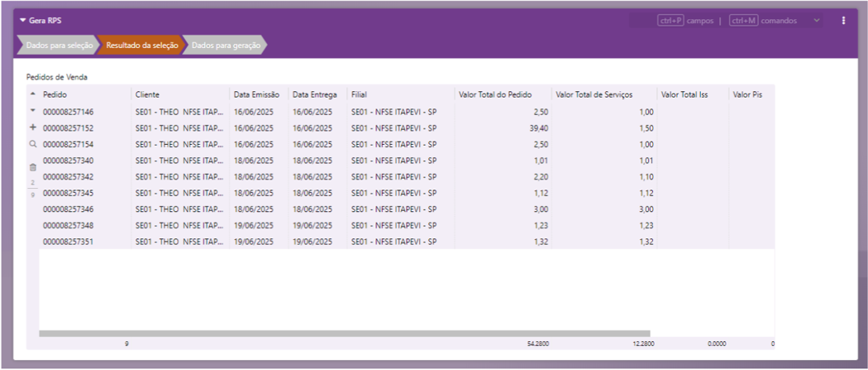868x370 pixels.
Task: Click the grid move-up arrow icon
Action: pos(33,94)
